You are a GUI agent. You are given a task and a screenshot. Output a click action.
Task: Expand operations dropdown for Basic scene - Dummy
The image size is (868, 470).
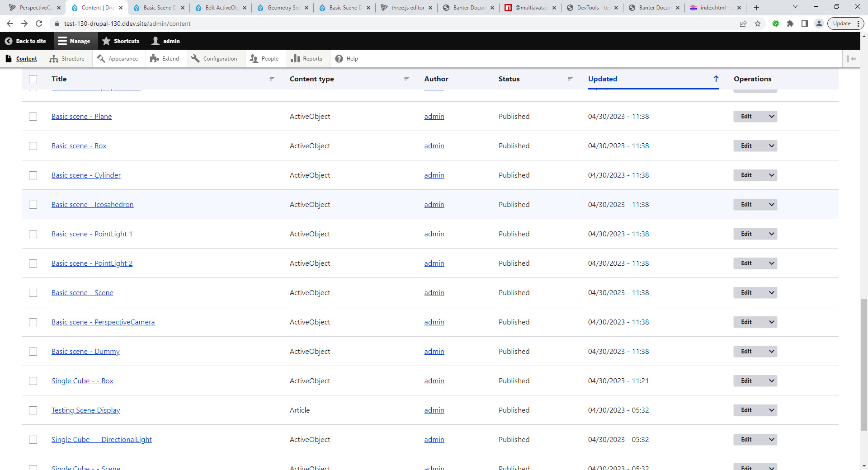pyautogui.click(x=772, y=352)
